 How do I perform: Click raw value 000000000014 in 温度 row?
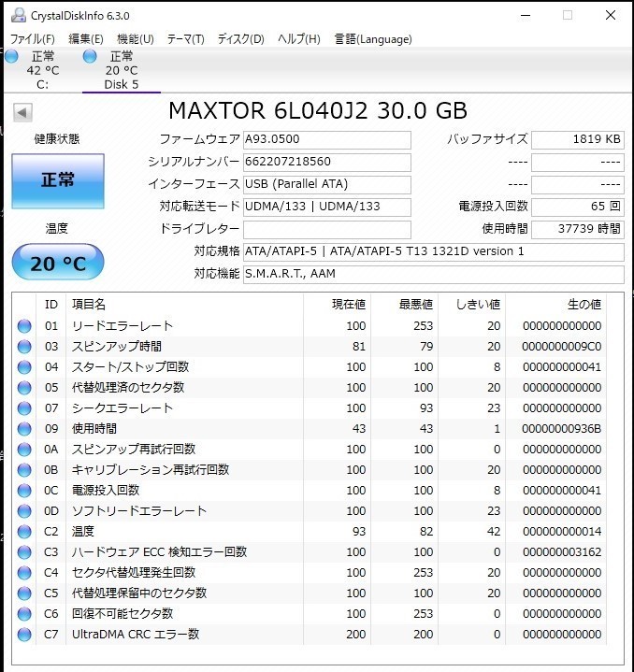click(562, 532)
